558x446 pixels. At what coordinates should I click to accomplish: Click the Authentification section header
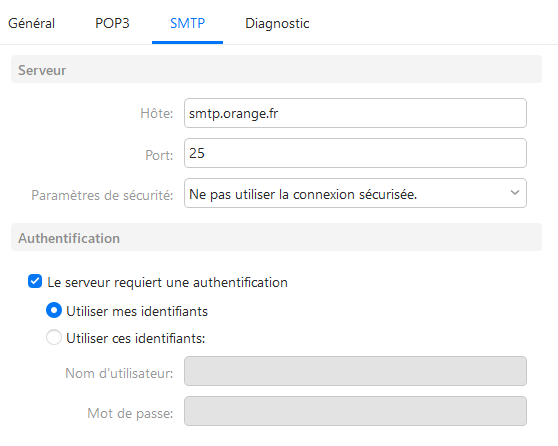(x=276, y=237)
